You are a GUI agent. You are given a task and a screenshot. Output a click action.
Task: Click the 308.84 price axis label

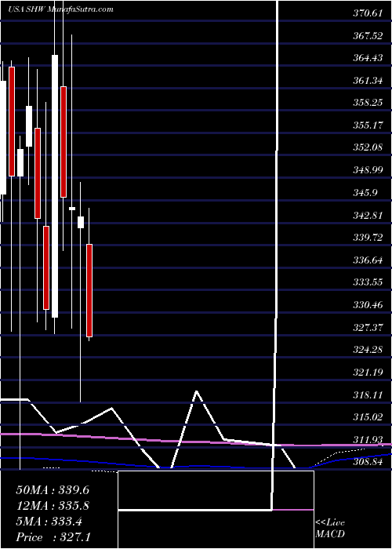tap(368, 462)
